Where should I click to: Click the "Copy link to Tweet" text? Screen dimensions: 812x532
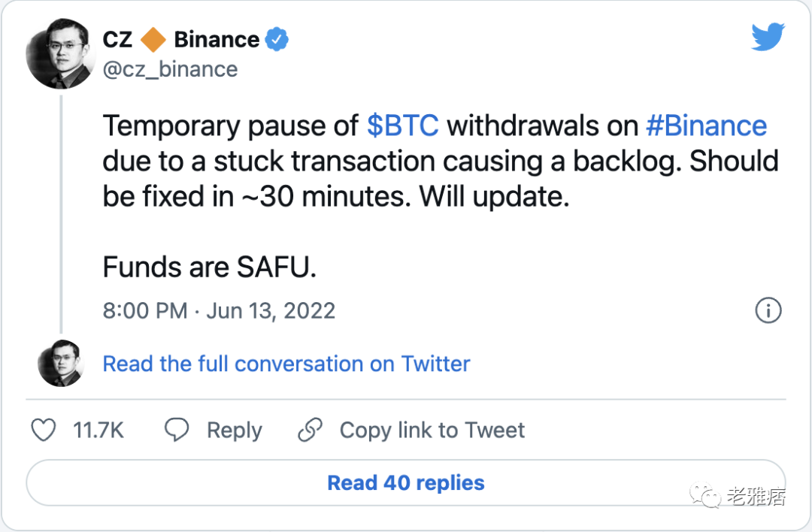[432, 431]
